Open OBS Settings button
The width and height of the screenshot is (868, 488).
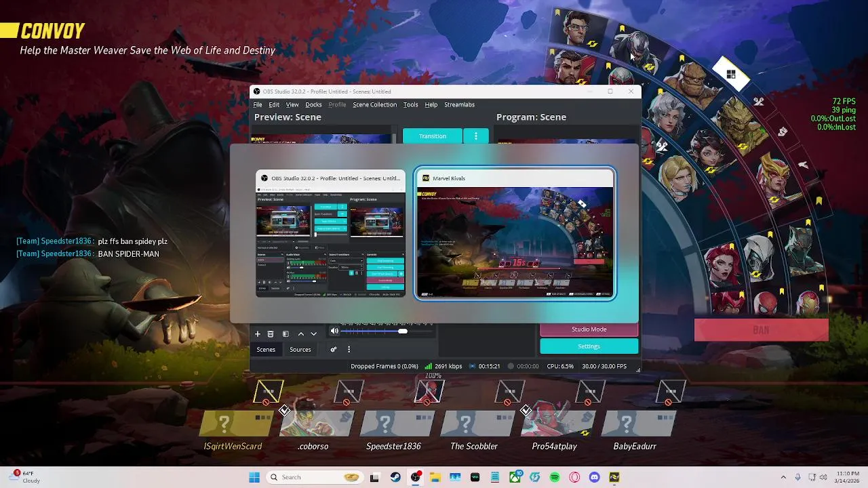[x=589, y=346]
